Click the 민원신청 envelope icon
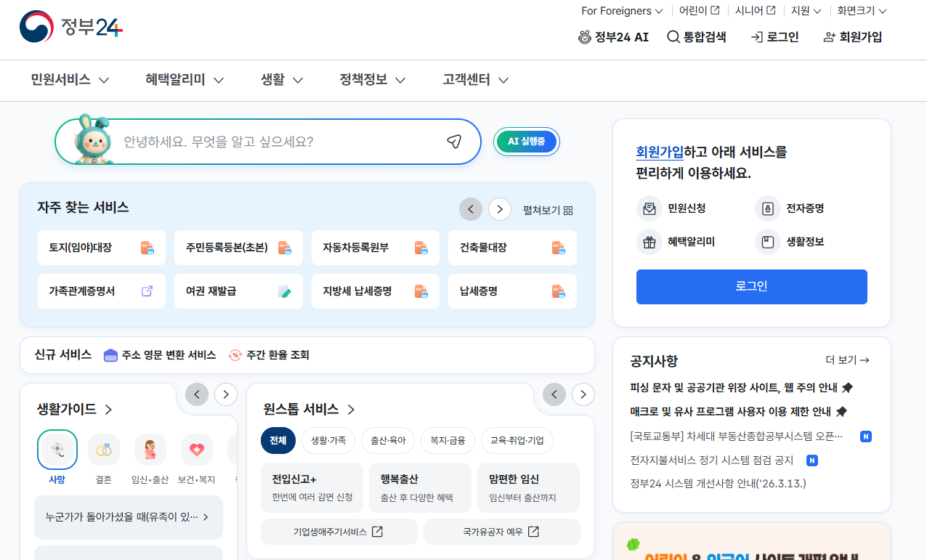Image resolution: width=927 pixels, height=560 pixels. click(x=649, y=208)
